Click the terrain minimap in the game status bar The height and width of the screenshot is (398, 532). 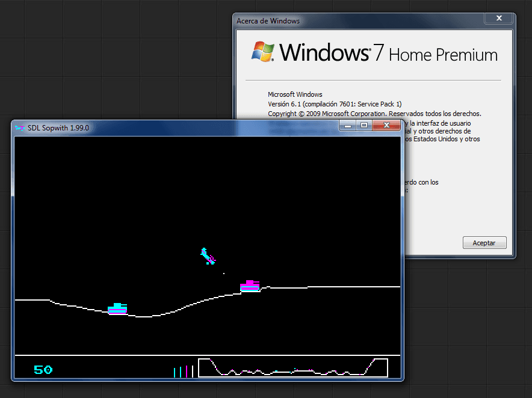[293, 368]
